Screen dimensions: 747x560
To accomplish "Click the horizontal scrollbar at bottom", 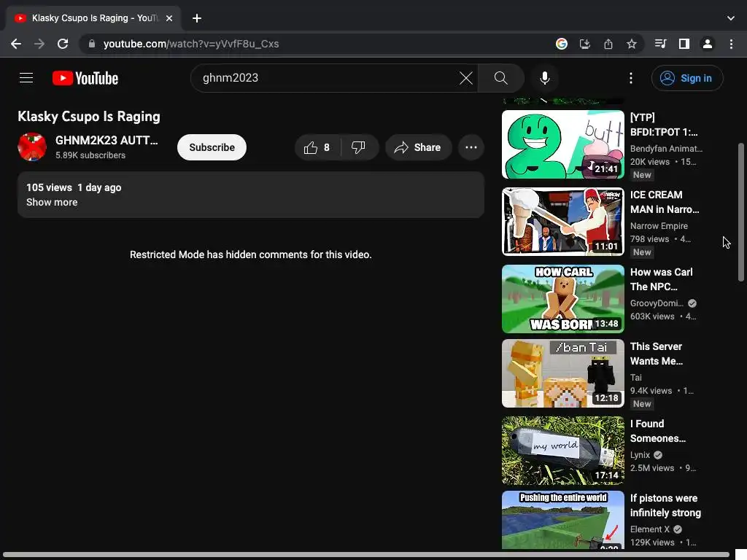I will pyautogui.click(x=366, y=555).
